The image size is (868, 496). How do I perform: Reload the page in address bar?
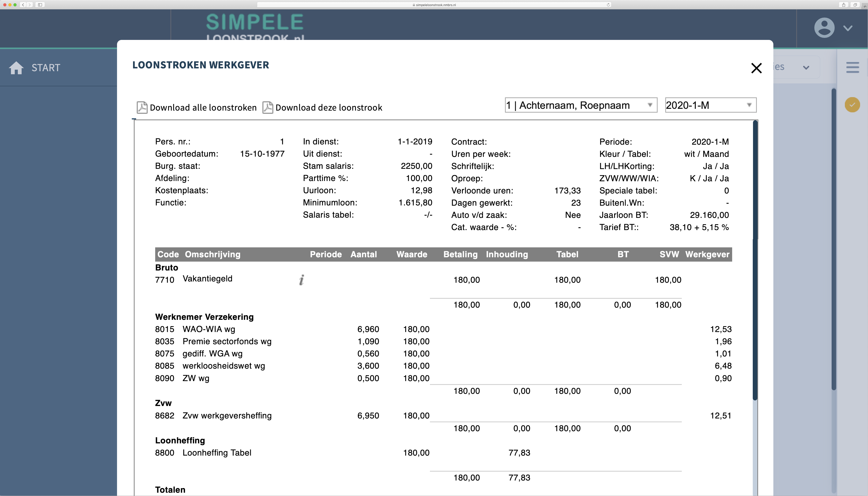608,5
